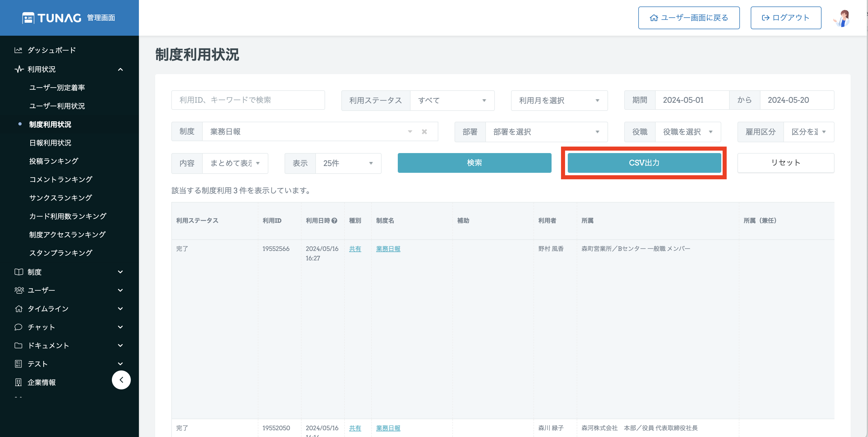Viewport: 868px width, 437px height.
Task: Expand the ドキュメント sidebar section
Action: click(x=120, y=345)
